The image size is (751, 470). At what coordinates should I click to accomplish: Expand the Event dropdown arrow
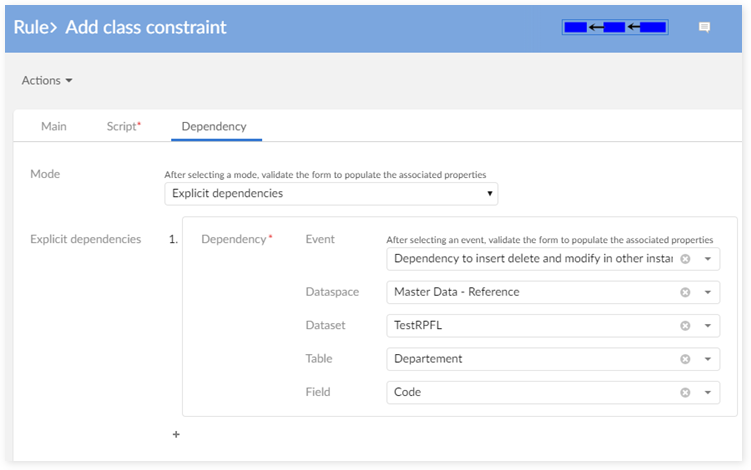[707, 259]
